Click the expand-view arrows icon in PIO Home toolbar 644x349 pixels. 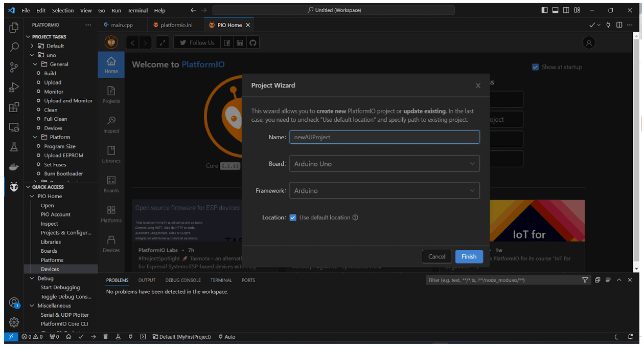click(162, 43)
